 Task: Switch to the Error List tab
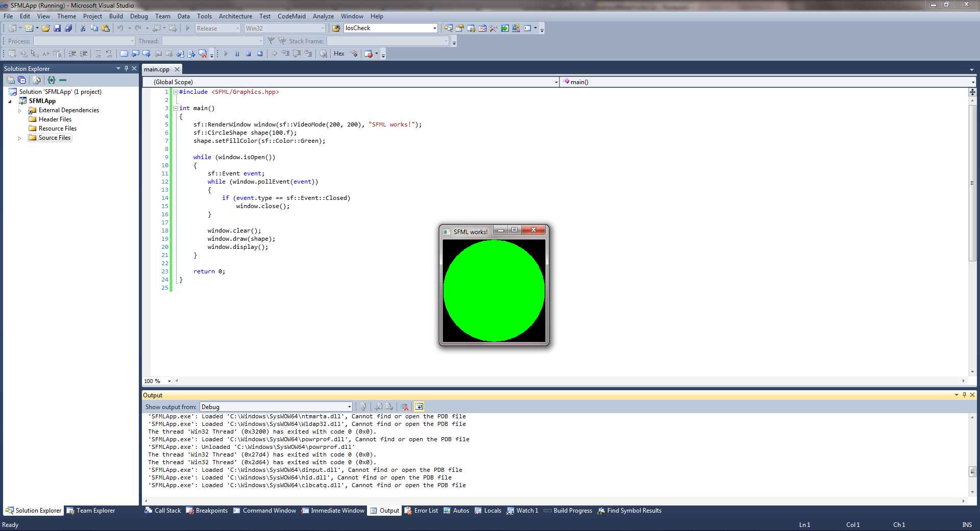[x=421, y=511]
